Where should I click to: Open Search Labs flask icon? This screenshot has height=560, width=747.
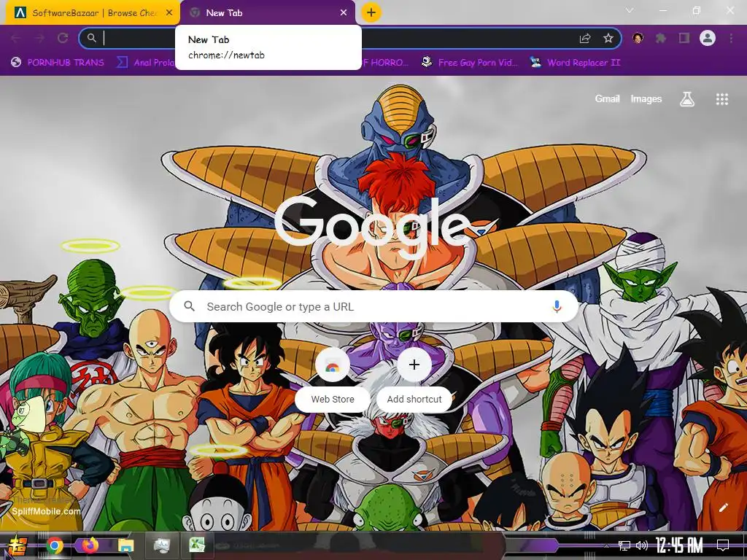click(686, 99)
